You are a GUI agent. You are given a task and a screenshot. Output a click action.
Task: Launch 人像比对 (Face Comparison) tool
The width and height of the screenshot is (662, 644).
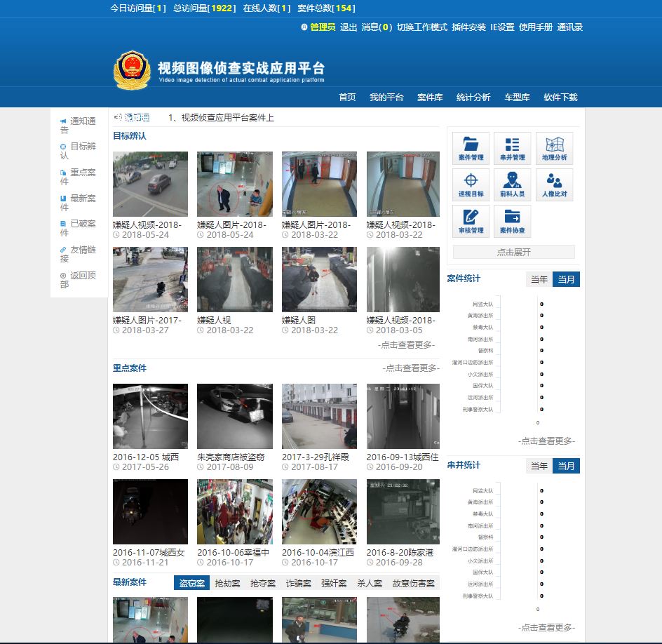[553, 184]
